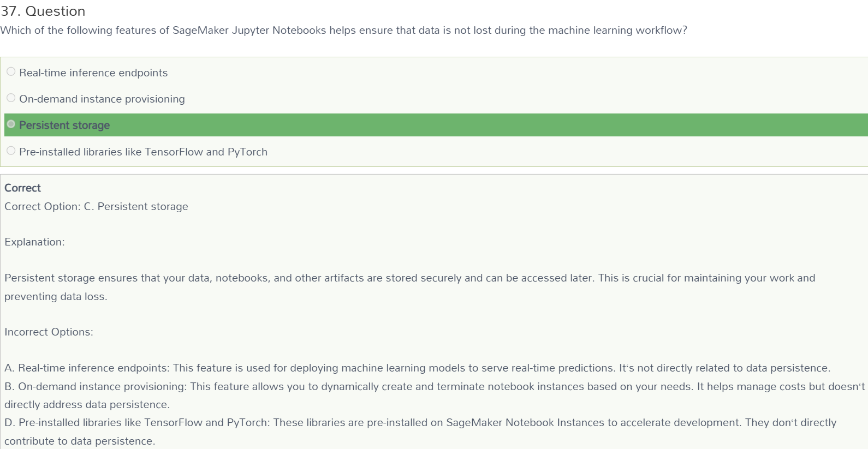Click the Incorrect Options: heading
The width and height of the screenshot is (868, 449).
click(x=49, y=332)
